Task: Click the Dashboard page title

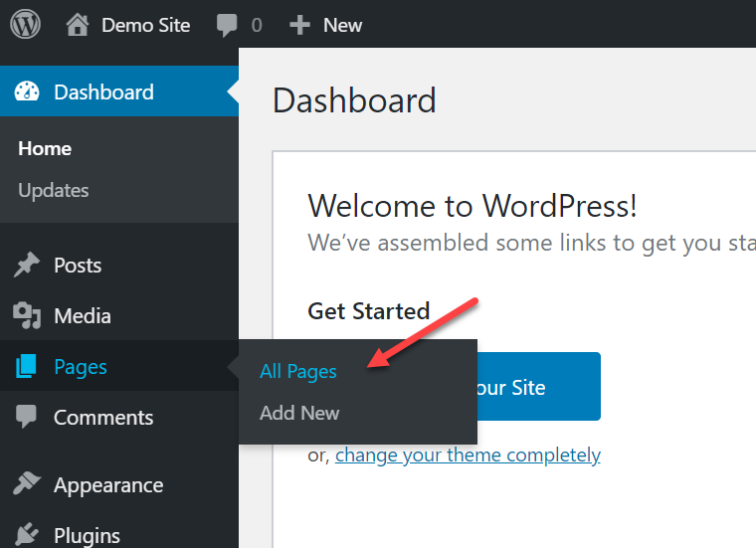Action: click(x=354, y=100)
